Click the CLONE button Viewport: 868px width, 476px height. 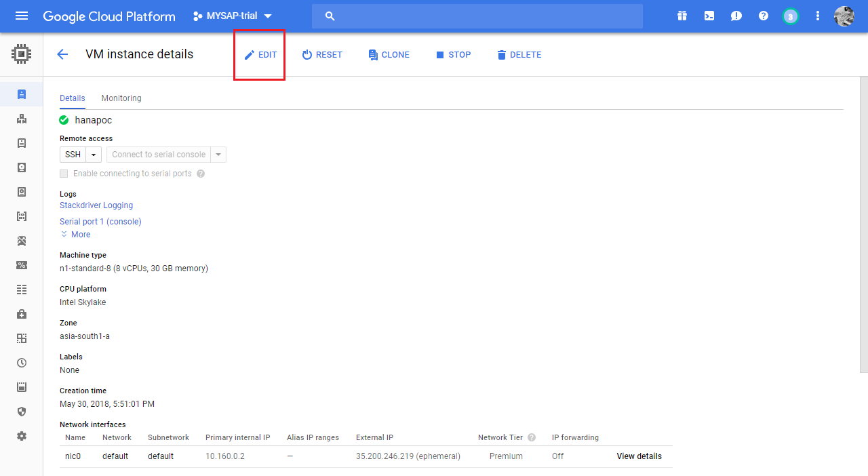389,55
